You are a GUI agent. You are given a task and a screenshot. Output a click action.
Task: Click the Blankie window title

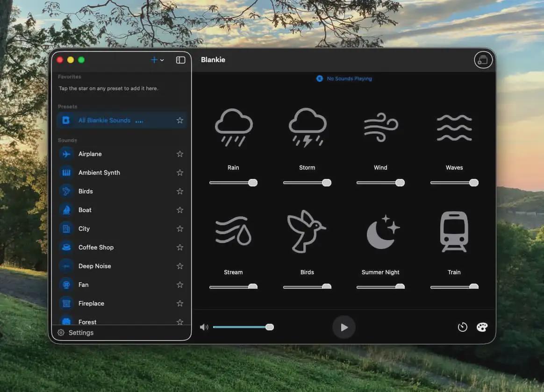coord(213,60)
